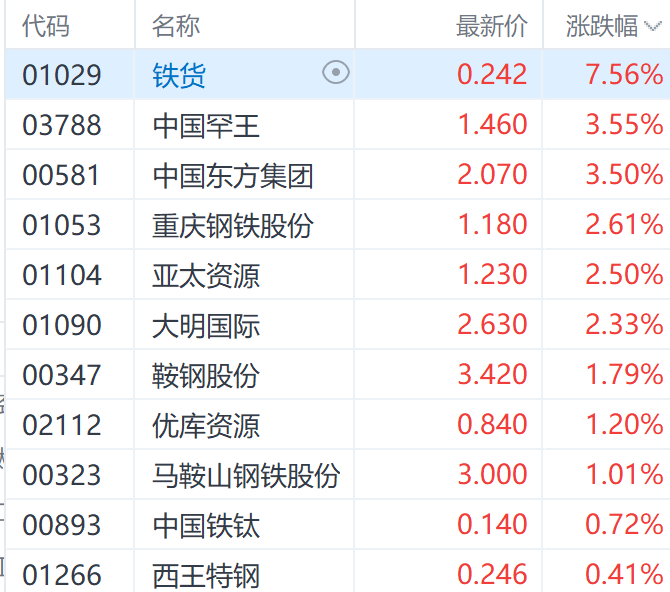Select stock code 03788
This screenshot has width=670, height=592.
(x=62, y=125)
